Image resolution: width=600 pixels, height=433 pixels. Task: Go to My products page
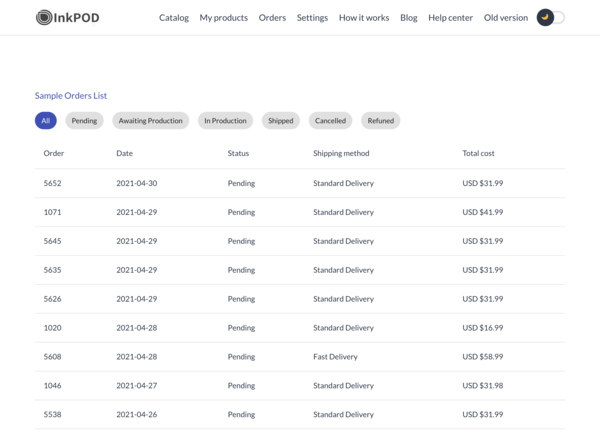(223, 18)
